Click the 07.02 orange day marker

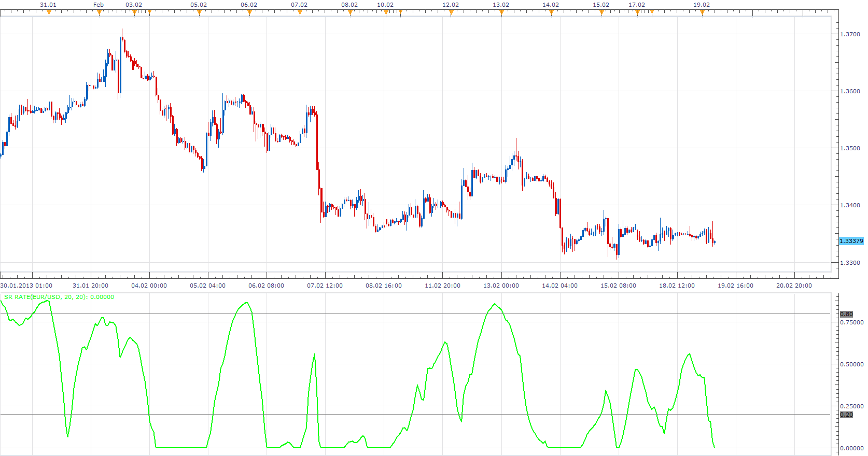[300, 13]
